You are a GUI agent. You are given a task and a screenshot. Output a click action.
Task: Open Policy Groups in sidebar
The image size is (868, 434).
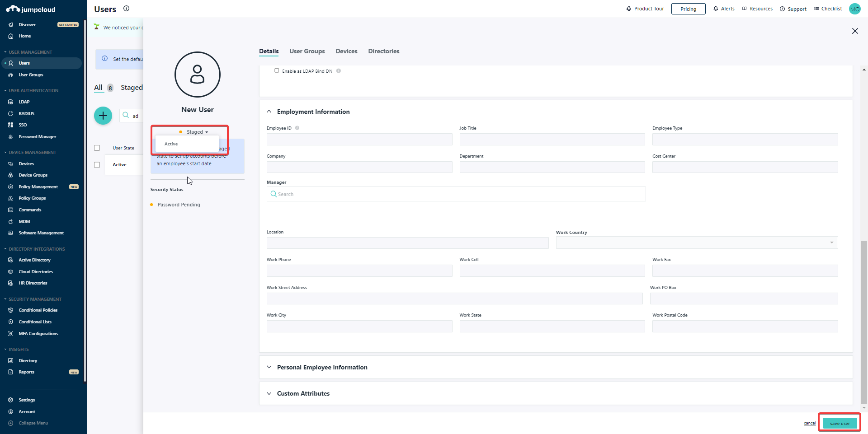(x=32, y=198)
